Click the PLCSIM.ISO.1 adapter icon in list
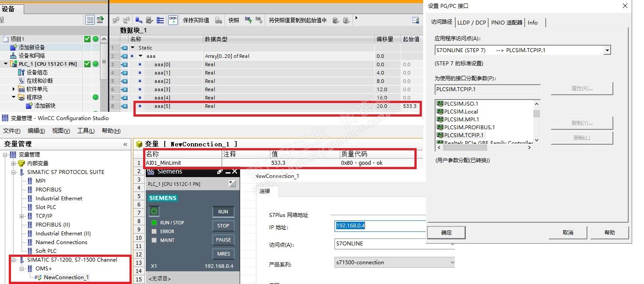This screenshot has width=644, height=284. (440, 103)
